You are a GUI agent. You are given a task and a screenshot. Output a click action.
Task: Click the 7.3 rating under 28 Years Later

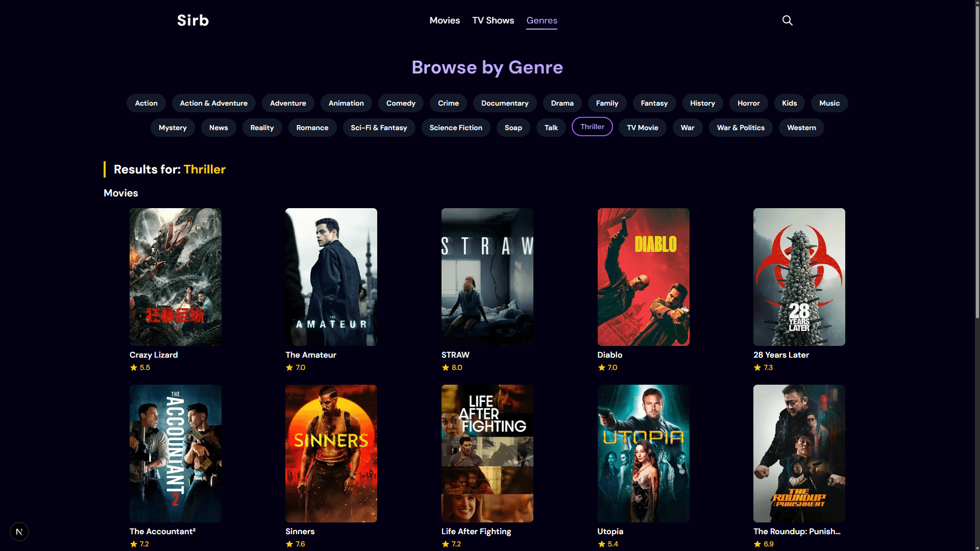coord(764,367)
